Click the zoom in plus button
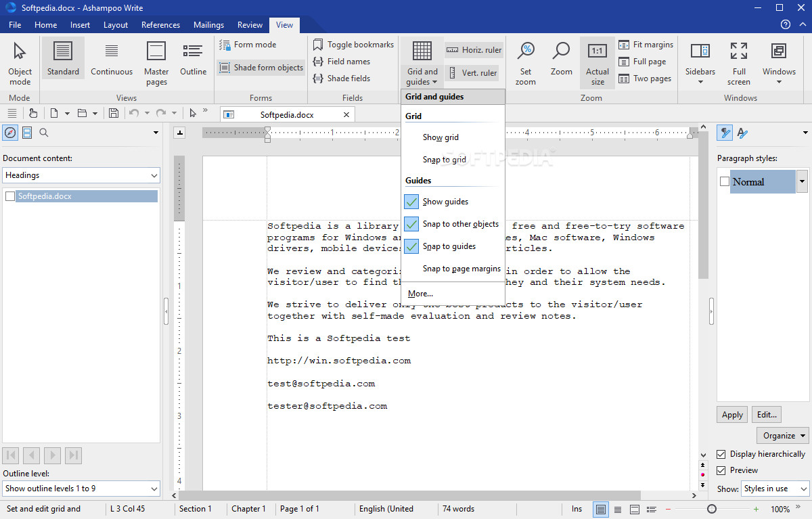Image resolution: width=812 pixels, height=519 pixels. point(756,509)
